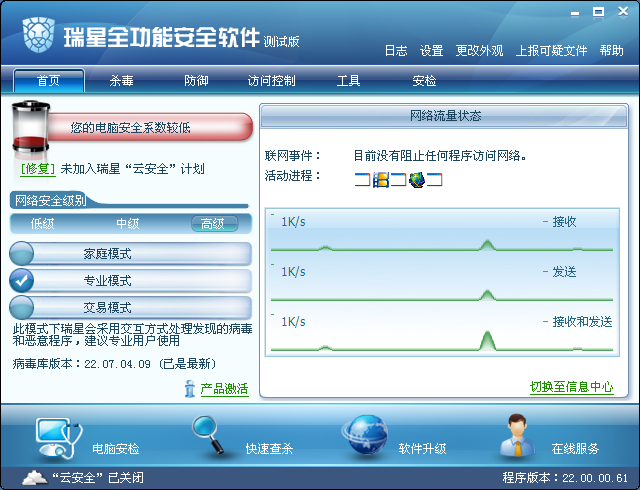Go to the 防御 tab
This screenshot has height=490, width=640.
196,80
